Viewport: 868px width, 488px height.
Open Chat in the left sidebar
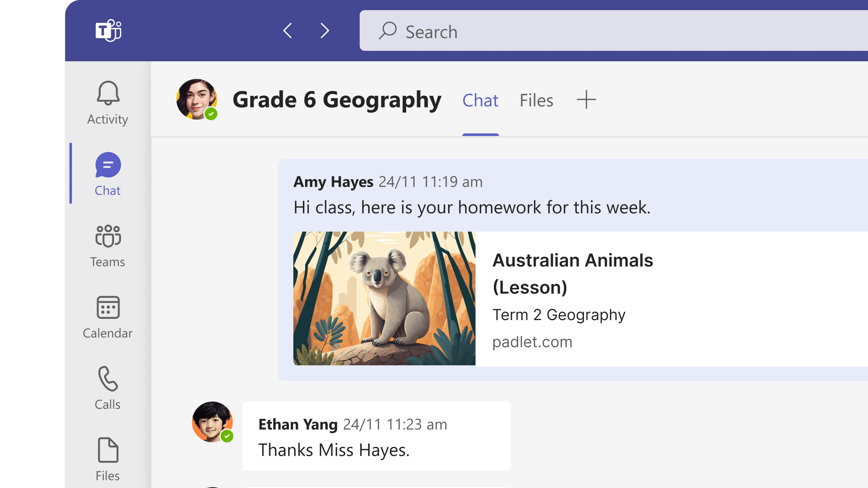tap(108, 174)
